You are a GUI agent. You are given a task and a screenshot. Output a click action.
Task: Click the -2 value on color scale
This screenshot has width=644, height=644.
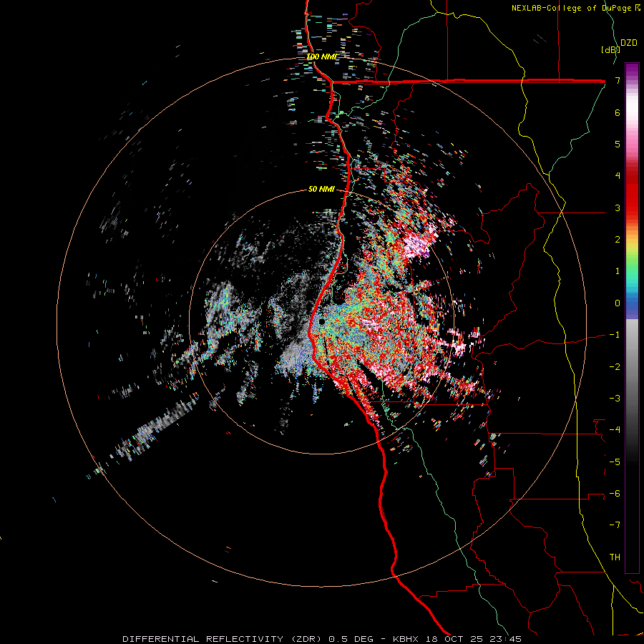615,367
